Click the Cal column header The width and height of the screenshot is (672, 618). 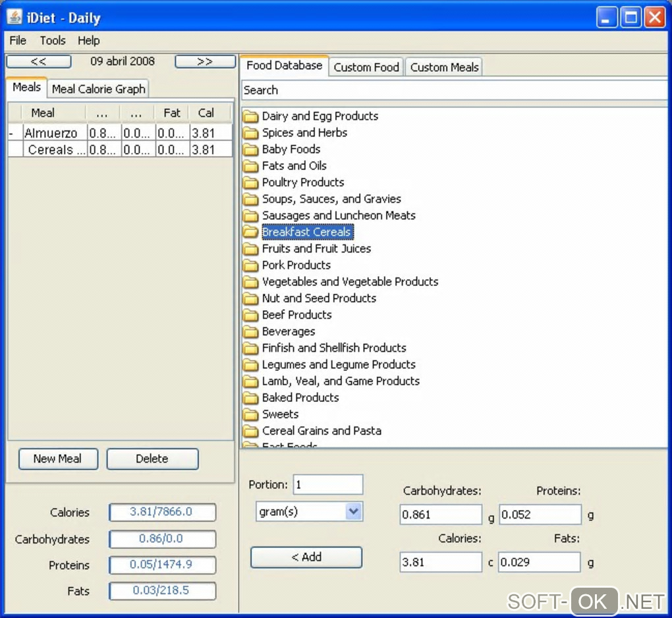point(206,113)
